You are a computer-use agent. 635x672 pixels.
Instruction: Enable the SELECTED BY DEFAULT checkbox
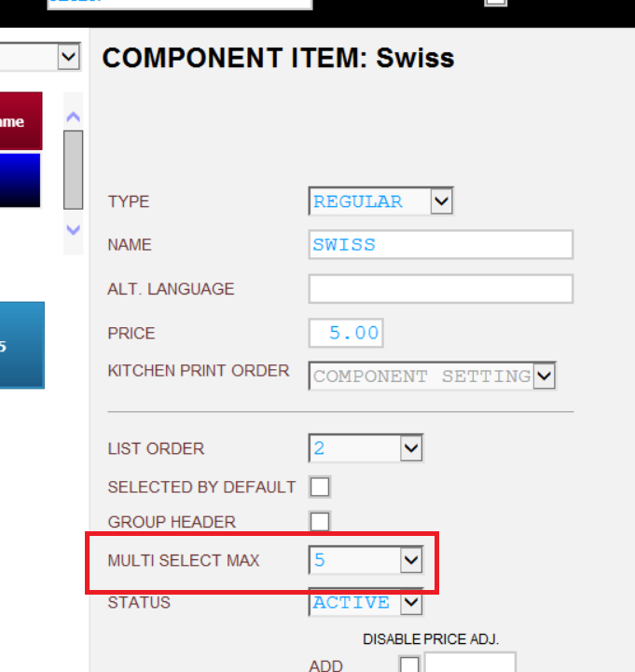point(320,487)
